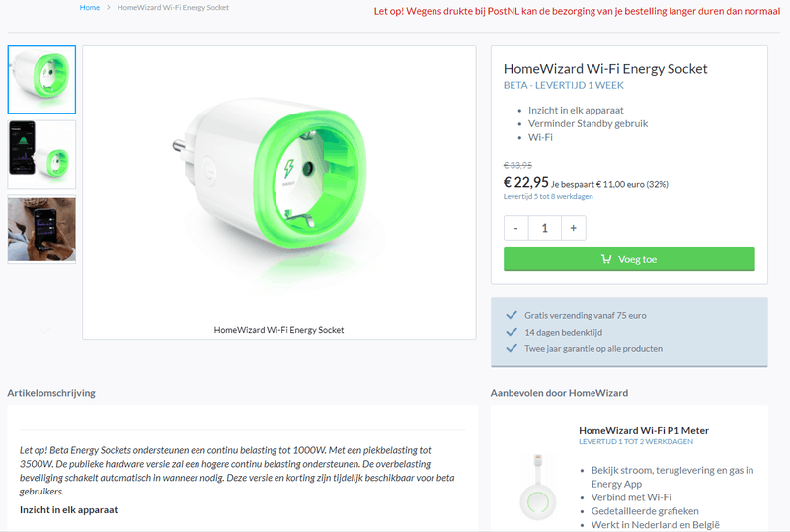This screenshot has width=790, height=532.
Task: View the thumbnail of the person holding a phone
Action: [x=41, y=228]
